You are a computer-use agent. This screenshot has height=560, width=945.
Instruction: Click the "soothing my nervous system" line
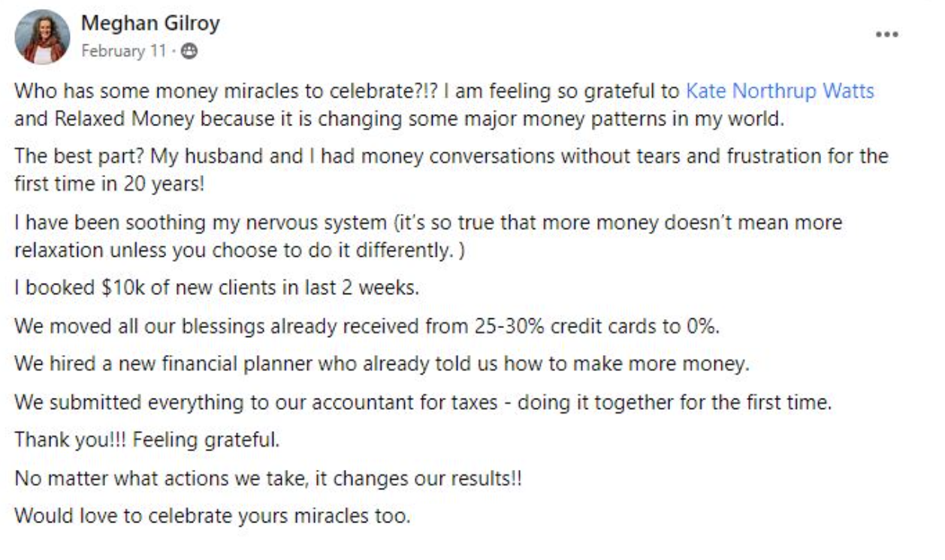point(428,223)
